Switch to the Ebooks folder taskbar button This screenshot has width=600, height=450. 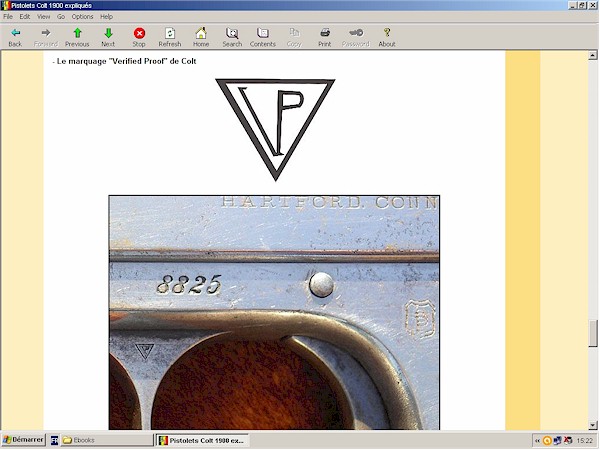(x=106, y=440)
